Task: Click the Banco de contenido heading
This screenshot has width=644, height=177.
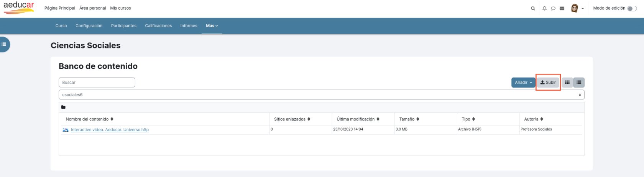Action: 98,66
